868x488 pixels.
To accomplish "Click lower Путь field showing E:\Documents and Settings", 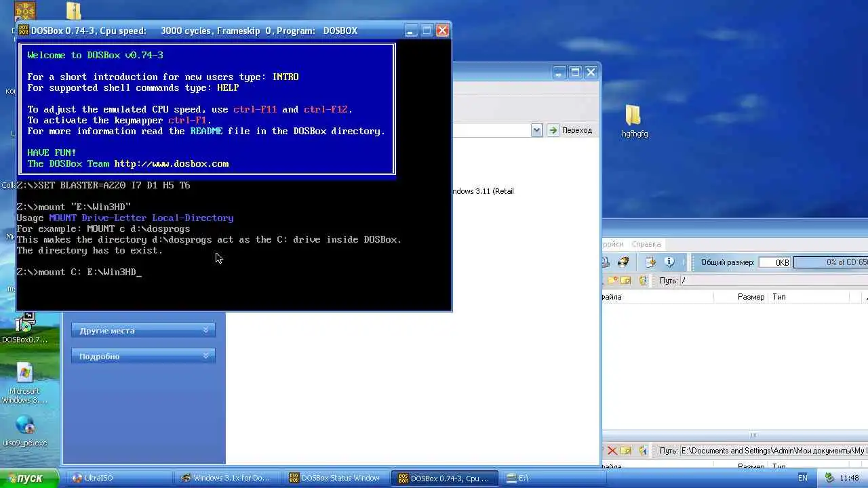I will [774, 451].
